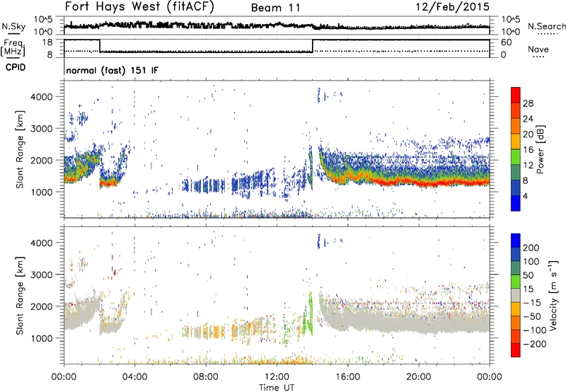This screenshot has width=566, height=392.
Task: Click the Power color bar value 12
Action: [x=528, y=165]
